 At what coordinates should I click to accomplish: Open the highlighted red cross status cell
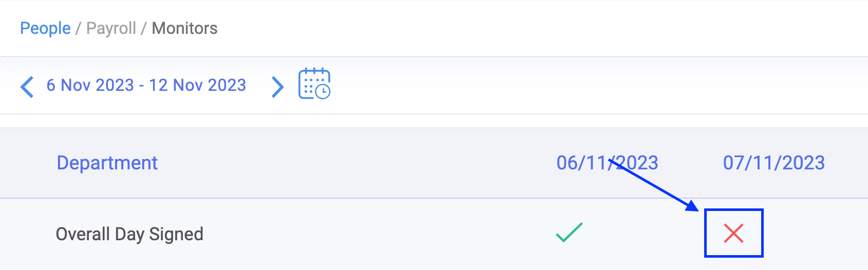[733, 233]
